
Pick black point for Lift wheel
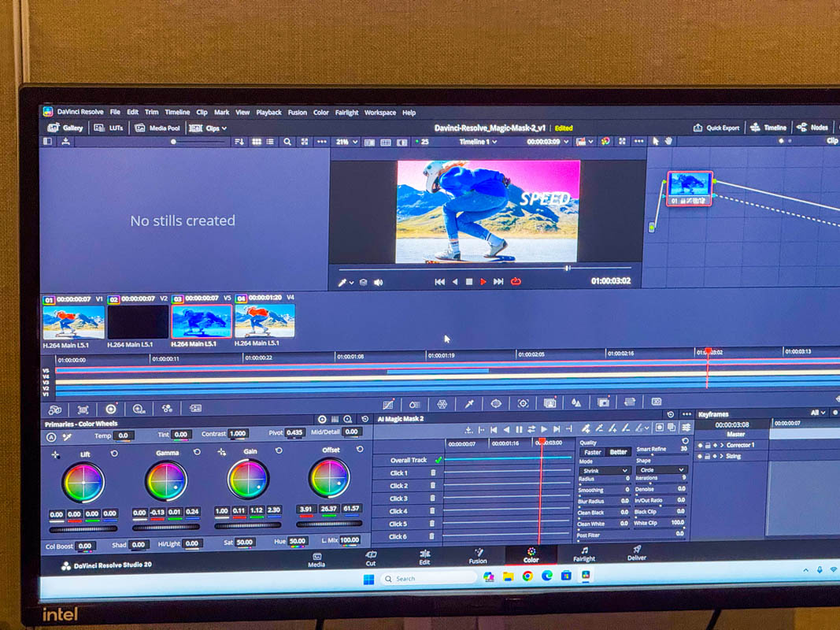tap(56, 455)
